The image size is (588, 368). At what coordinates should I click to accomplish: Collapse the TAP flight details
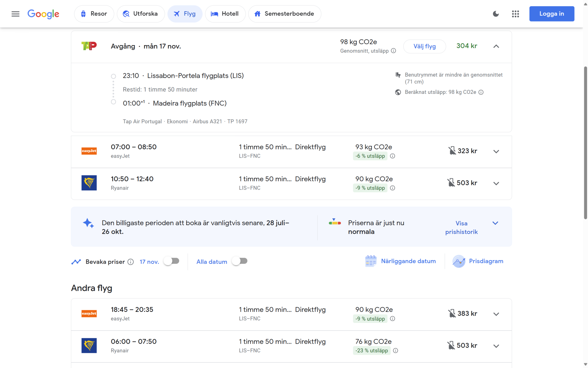[496, 46]
